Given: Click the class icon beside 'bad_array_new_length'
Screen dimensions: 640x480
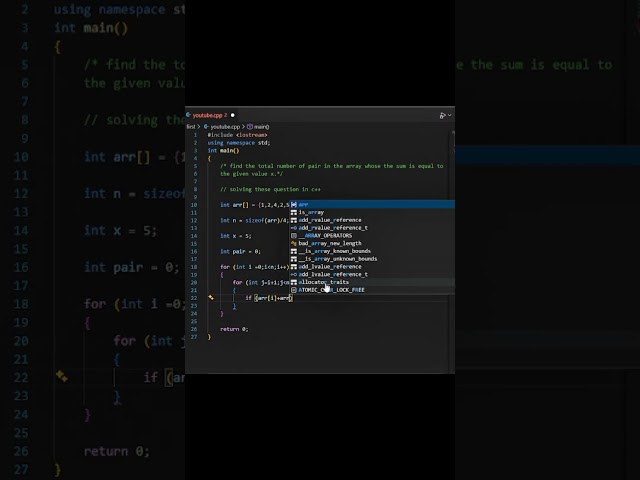Looking at the screenshot, I should (294, 243).
